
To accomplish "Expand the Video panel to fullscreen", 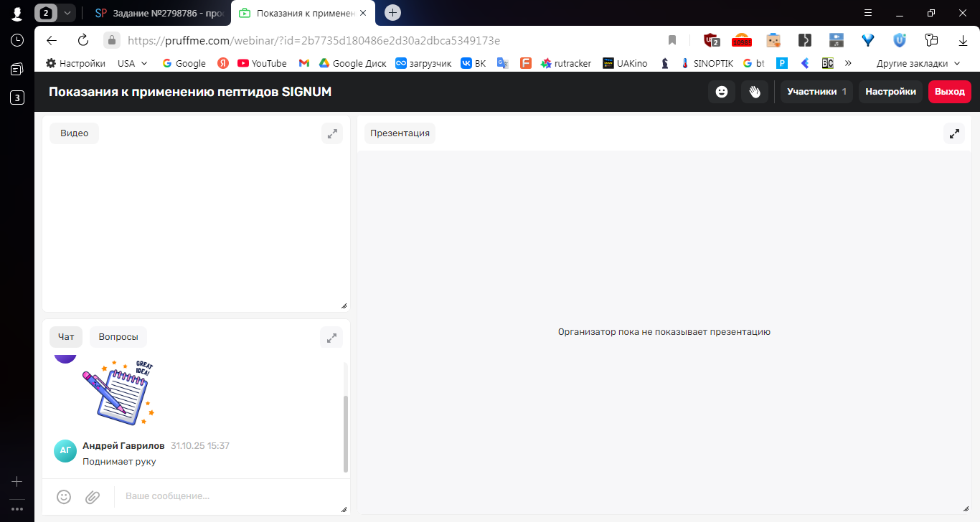I will (x=332, y=133).
